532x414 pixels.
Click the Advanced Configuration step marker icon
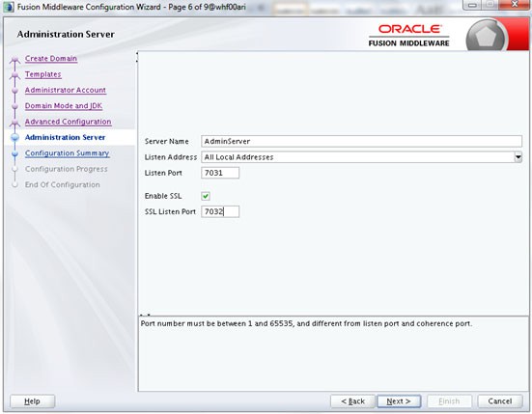14,124
